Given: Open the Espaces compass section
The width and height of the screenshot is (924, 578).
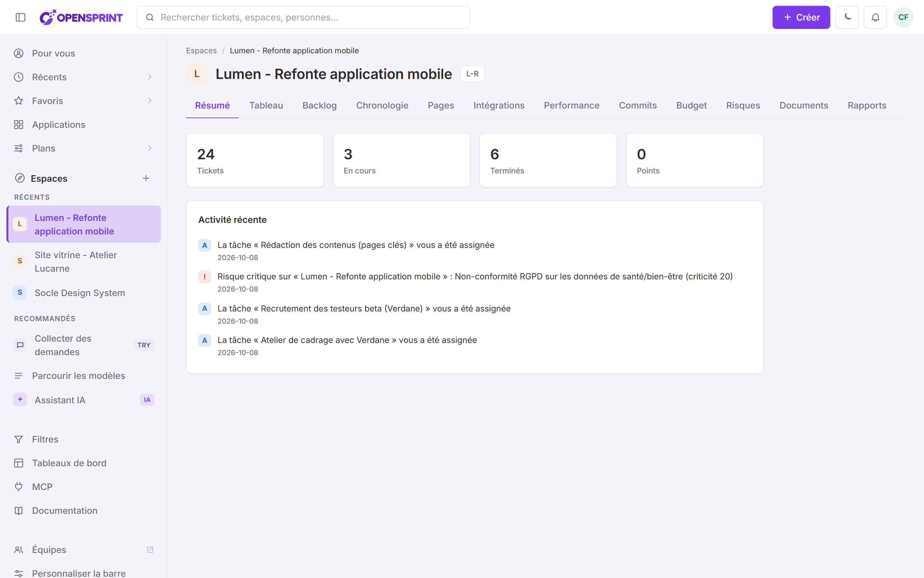Looking at the screenshot, I should (49, 178).
